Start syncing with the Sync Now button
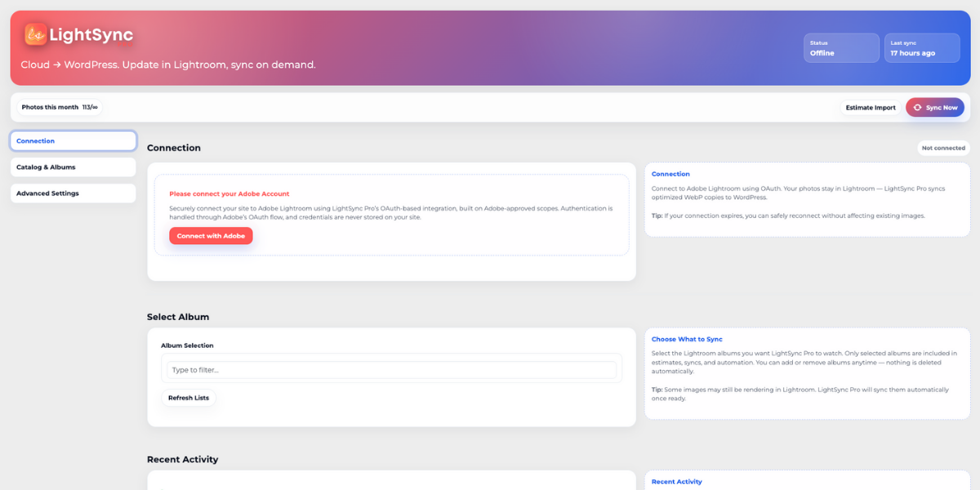 (935, 107)
